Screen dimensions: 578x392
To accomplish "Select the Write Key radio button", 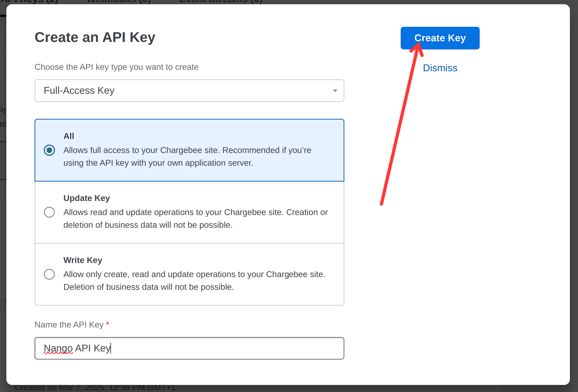I will (49, 274).
